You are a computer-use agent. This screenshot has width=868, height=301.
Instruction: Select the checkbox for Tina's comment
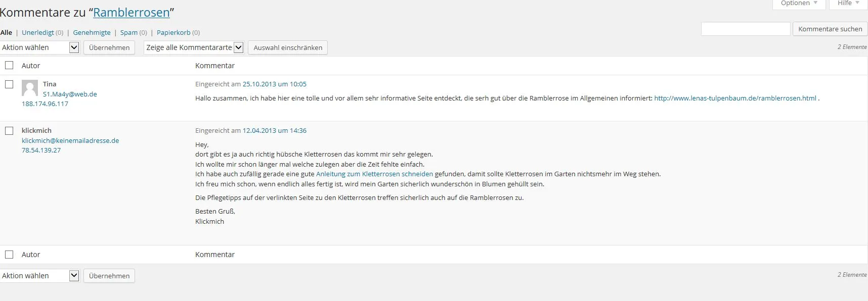(9, 84)
